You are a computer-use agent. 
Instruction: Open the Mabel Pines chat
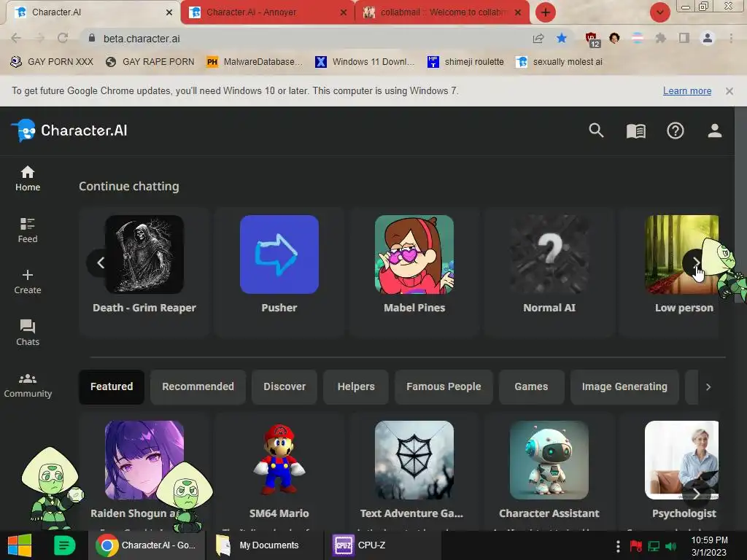click(x=414, y=271)
